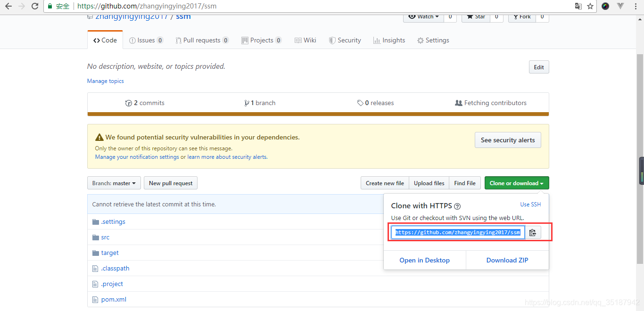Open the .project file link
The height and width of the screenshot is (311, 644).
112,284
